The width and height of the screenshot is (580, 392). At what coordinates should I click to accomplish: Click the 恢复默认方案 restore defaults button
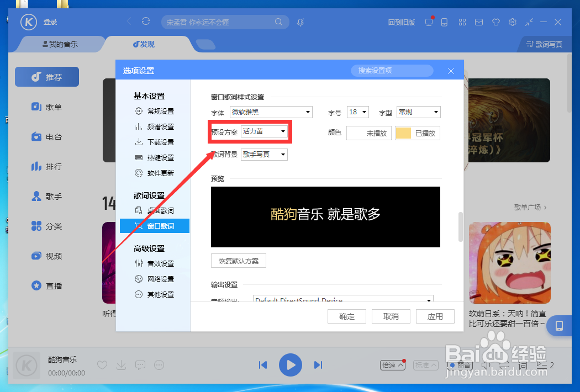[x=238, y=260]
